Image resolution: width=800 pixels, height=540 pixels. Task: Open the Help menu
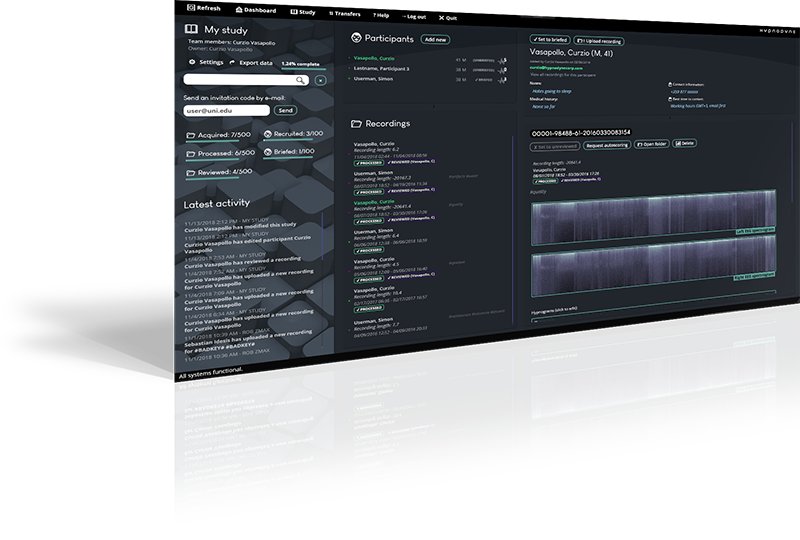(x=381, y=15)
